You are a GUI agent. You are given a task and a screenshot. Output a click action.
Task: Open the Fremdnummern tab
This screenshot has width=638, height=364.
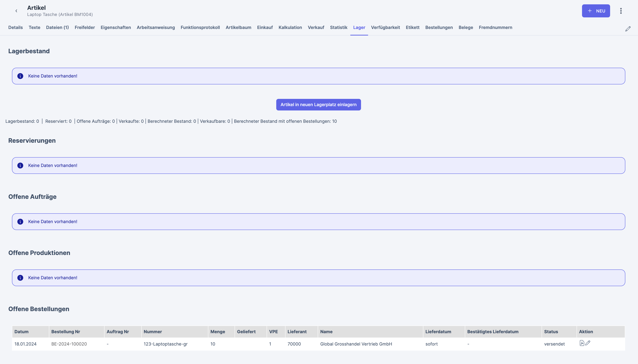pyautogui.click(x=495, y=28)
